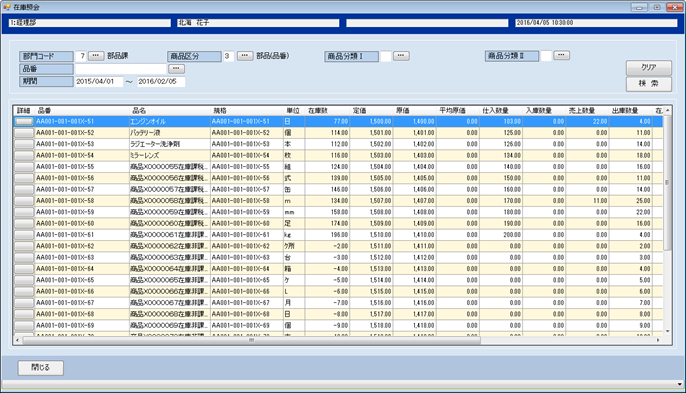Sort by the 入庫数量 column header

click(544, 111)
